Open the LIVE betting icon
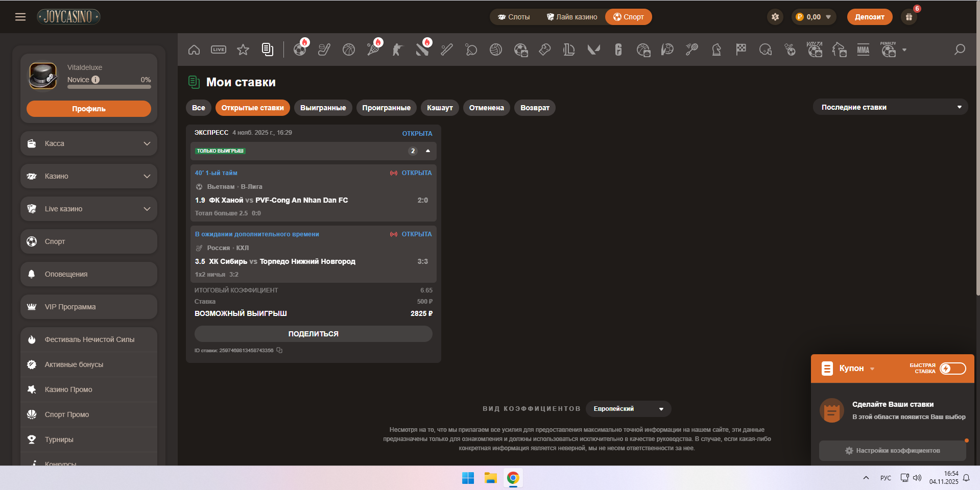 coord(219,50)
